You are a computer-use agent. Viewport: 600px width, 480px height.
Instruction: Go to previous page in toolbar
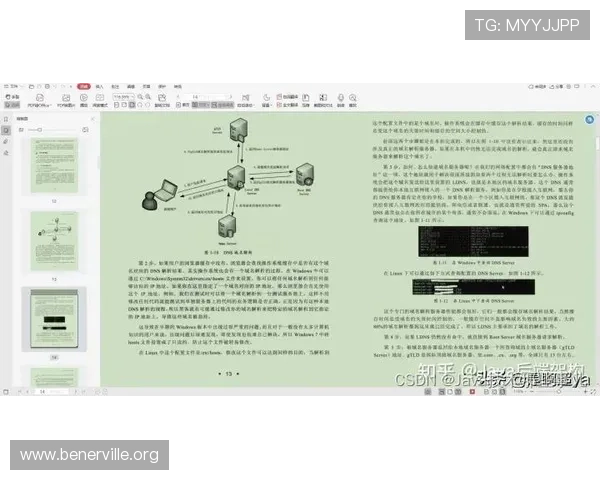[178, 97]
